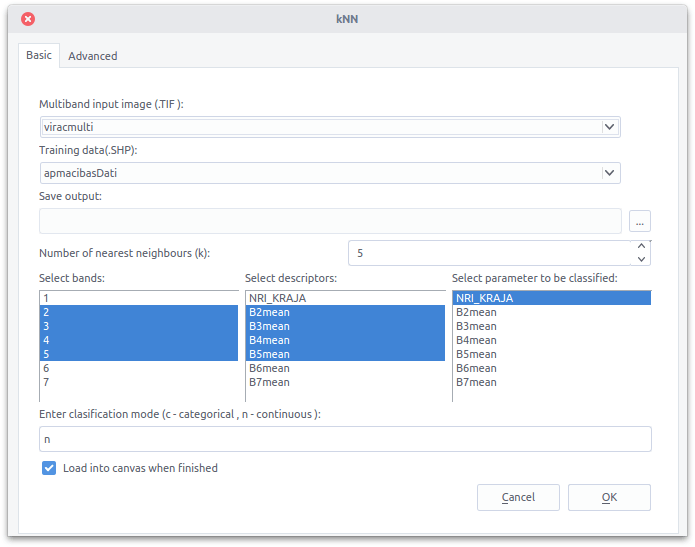
Task: Choose B6mean as parameter to classify
Action: tap(552, 368)
